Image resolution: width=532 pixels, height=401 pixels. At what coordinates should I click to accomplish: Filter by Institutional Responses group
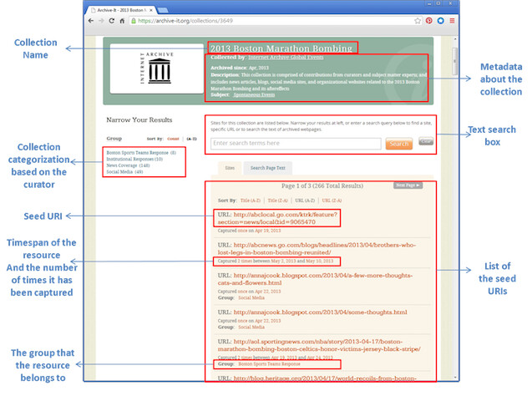tap(134, 159)
